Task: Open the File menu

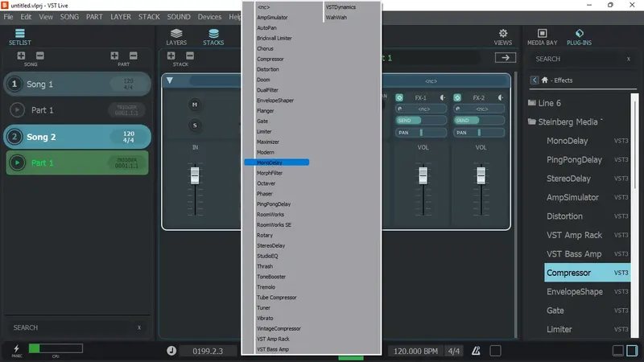Action: pos(8,17)
